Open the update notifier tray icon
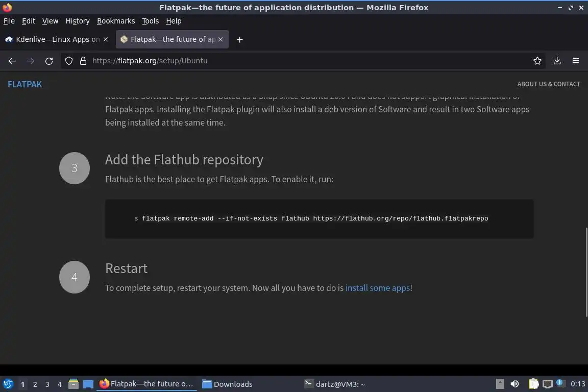588x392 pixels. (559, 383)
